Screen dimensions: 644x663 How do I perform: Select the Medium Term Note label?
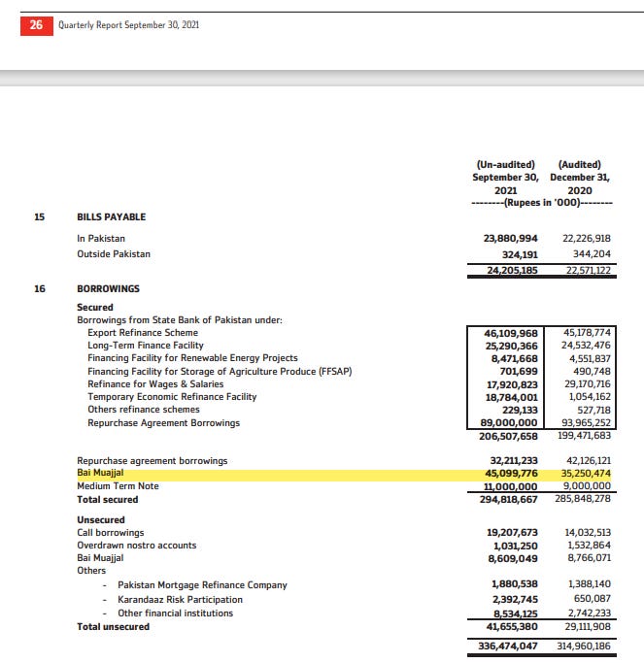coord(118,486)
